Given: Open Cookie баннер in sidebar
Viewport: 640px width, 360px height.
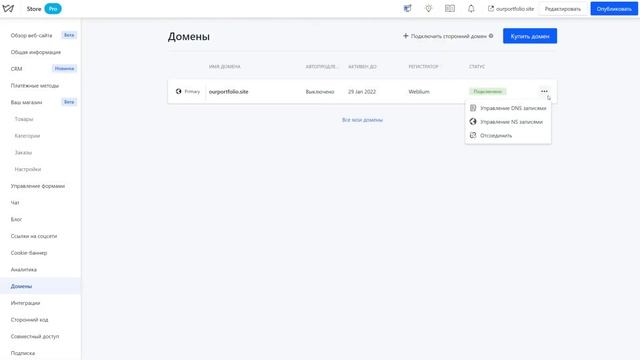Looking at the screenshot, I should pyautogui.click(x=29, y=253).
